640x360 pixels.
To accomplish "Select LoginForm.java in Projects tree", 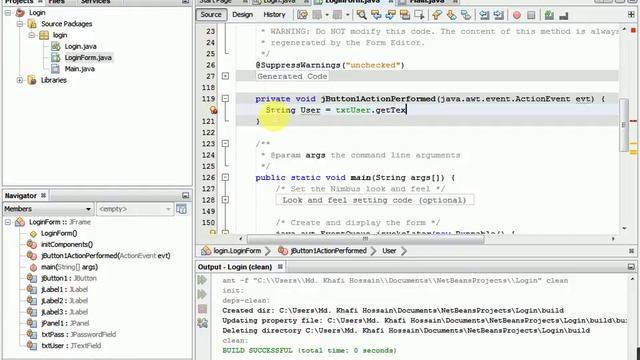I will (88, 58).
